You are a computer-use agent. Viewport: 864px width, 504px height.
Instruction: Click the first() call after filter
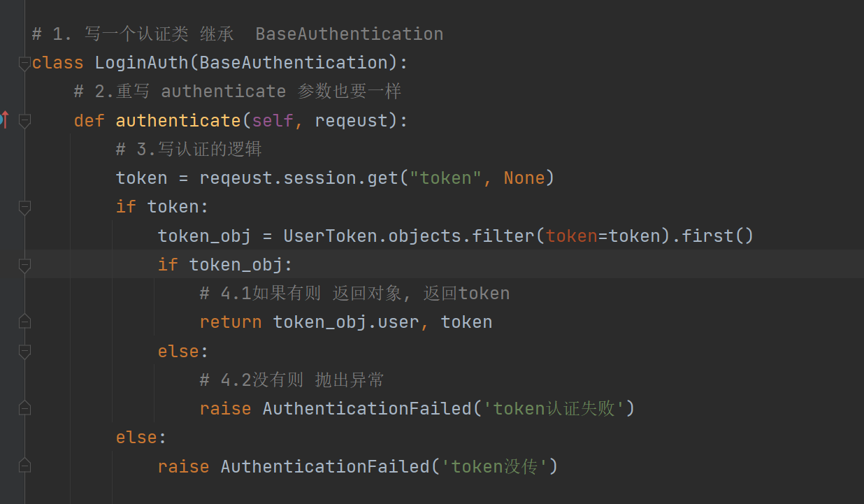click(x=718, y=236)
